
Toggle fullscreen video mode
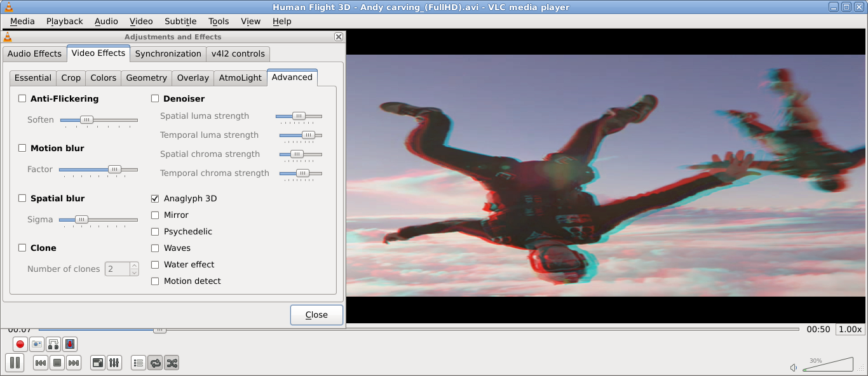click(98, 363)
